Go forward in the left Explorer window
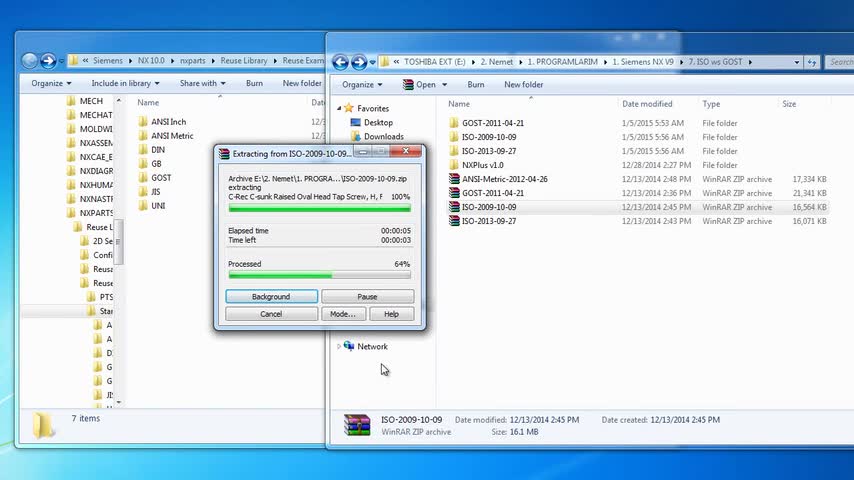Screen dimensions: 854x480 (x=48, y=60)
